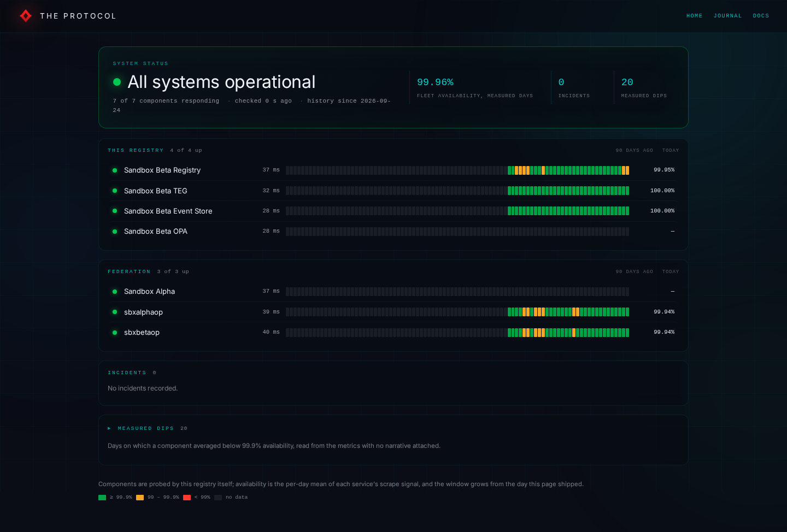
Task: Click the 40 ms latency for sbxbetaop
Action: pos(271,332)
